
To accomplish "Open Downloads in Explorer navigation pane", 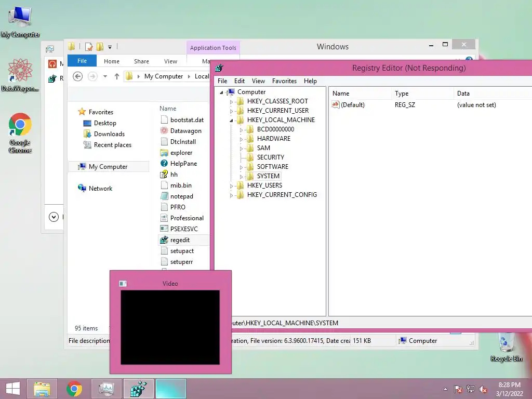I will [x=109, y=134].
